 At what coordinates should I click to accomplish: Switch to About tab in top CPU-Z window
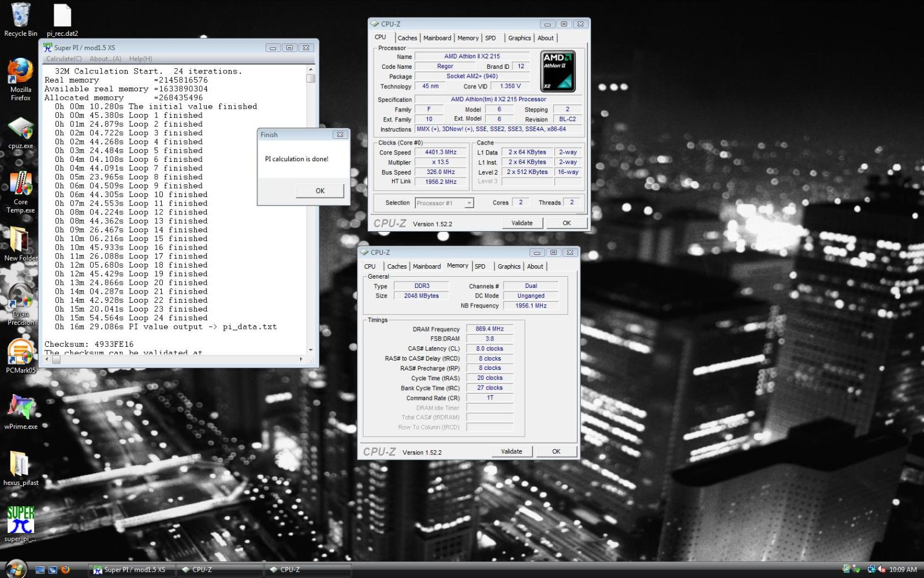[546, 38]
